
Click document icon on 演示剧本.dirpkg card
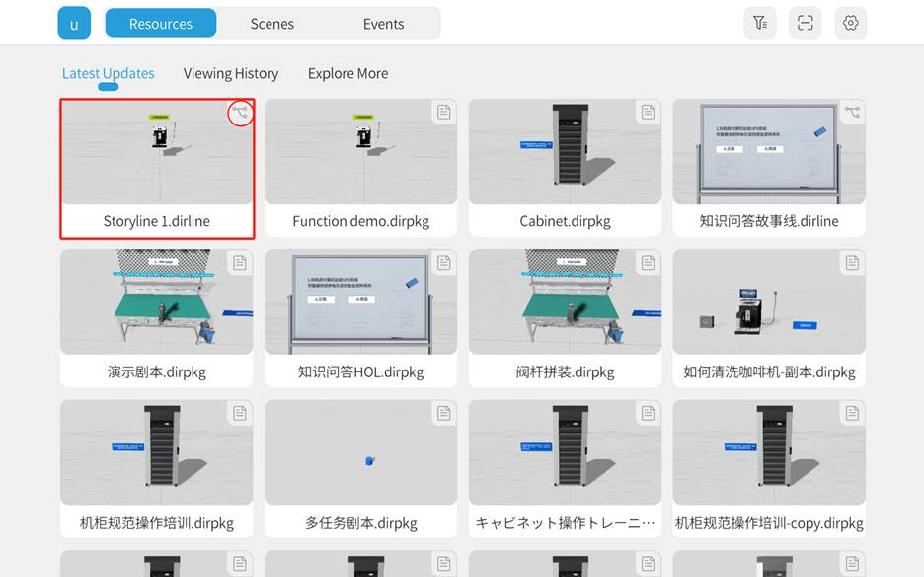(x=240, y=263)
